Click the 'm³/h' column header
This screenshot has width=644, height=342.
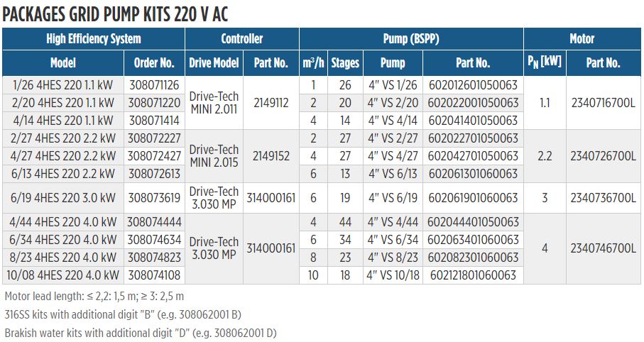click(313, 63)
